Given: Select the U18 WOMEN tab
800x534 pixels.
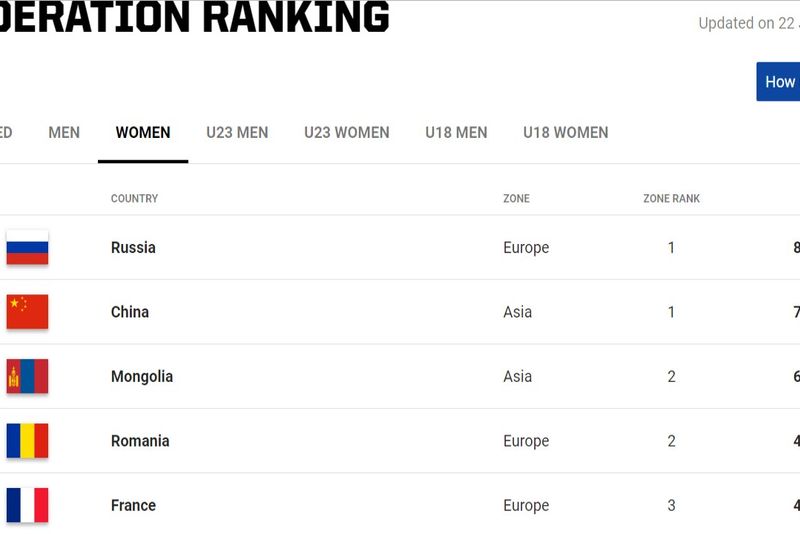Looking at the screenshot, I should (565, 132).
